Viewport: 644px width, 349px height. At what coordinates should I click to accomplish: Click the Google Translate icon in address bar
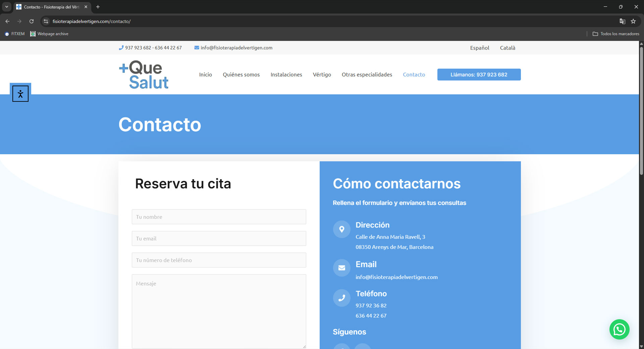622,21
